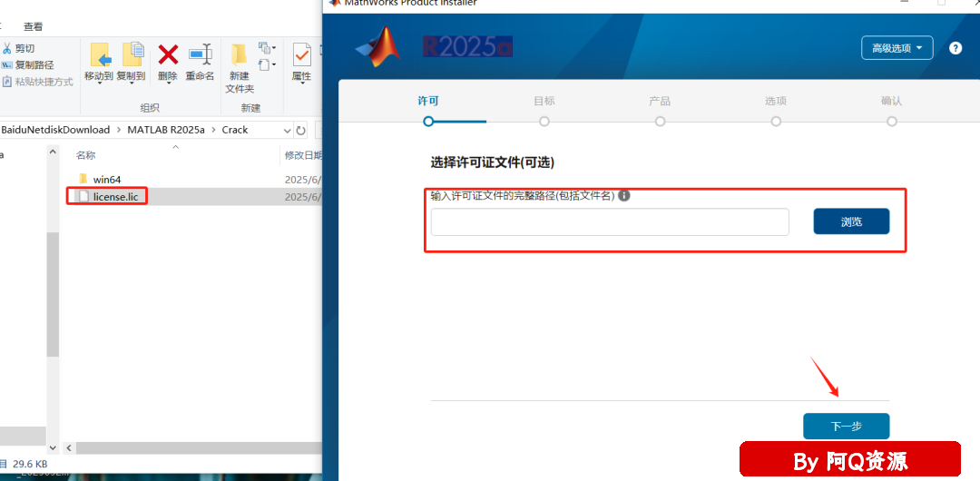Click the navigation pane scroll down arrow

click(54, 447)
